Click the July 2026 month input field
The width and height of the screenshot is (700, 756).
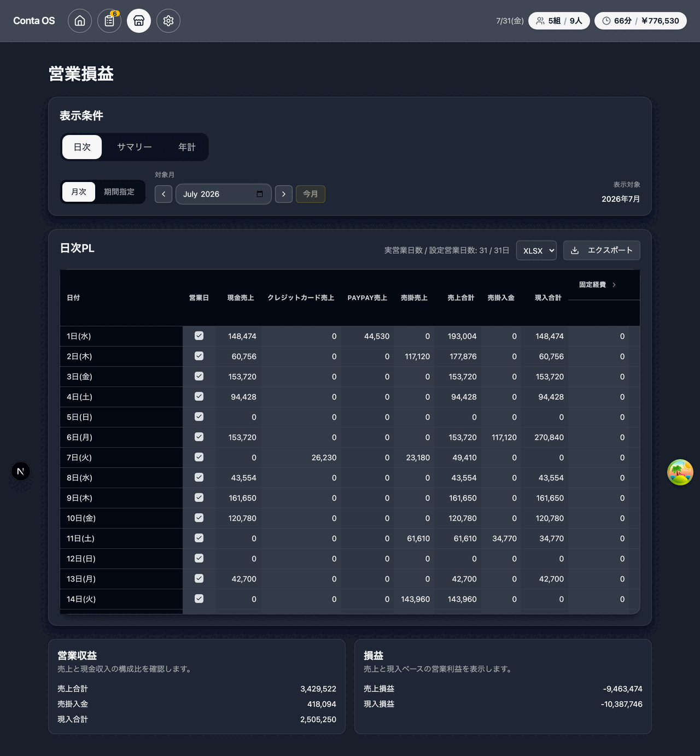[224, 194]
